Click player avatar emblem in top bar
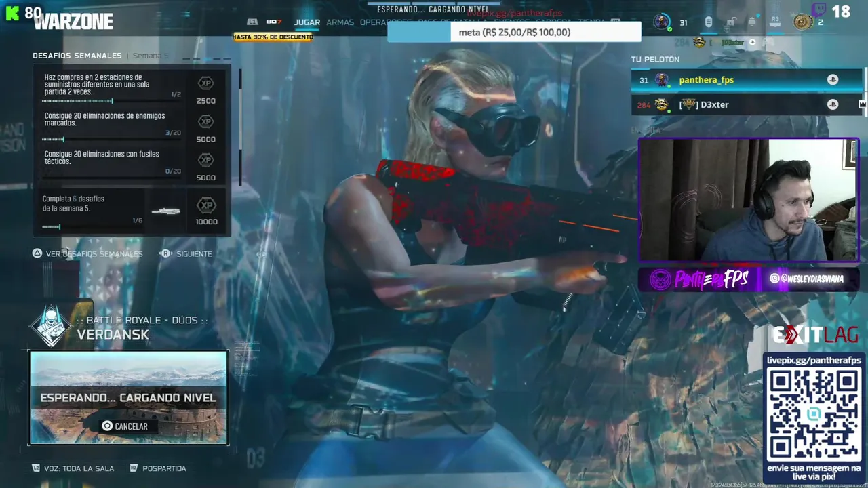Screen dimensions: 868x488 point(662,22)
